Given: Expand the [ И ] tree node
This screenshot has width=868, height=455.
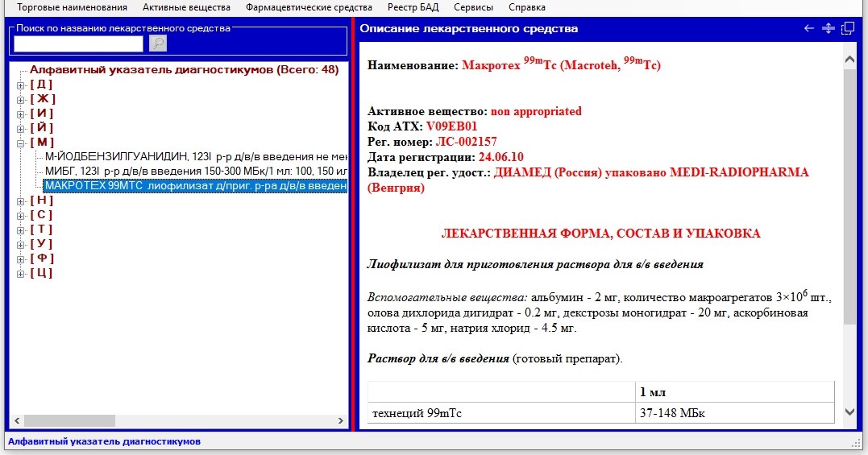Looking at the screenshot, I should [20, 114].
